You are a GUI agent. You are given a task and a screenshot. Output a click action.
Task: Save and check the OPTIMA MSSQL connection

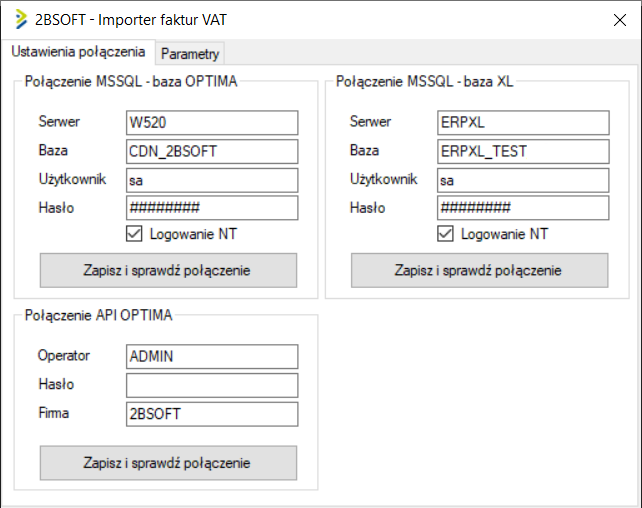(168, 270)
